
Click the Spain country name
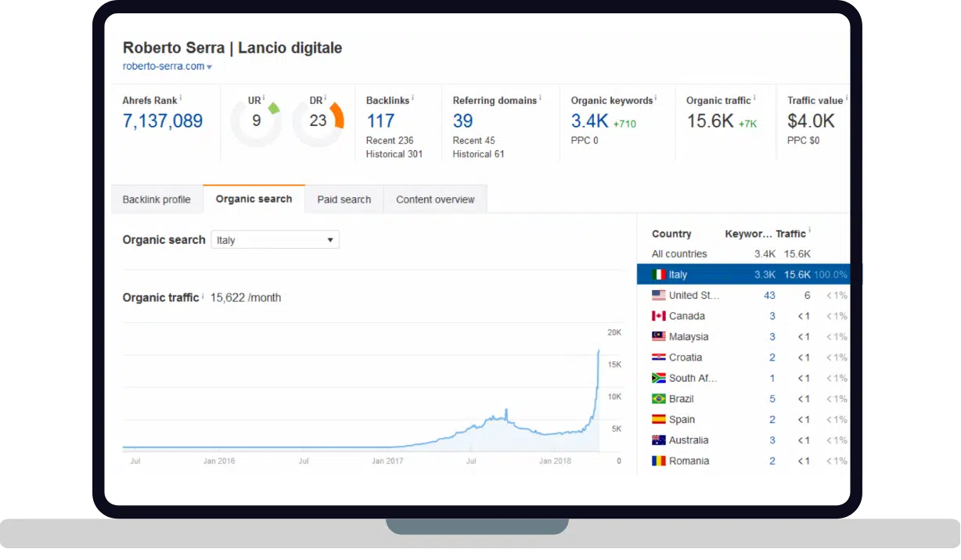[x=682, y=420]
